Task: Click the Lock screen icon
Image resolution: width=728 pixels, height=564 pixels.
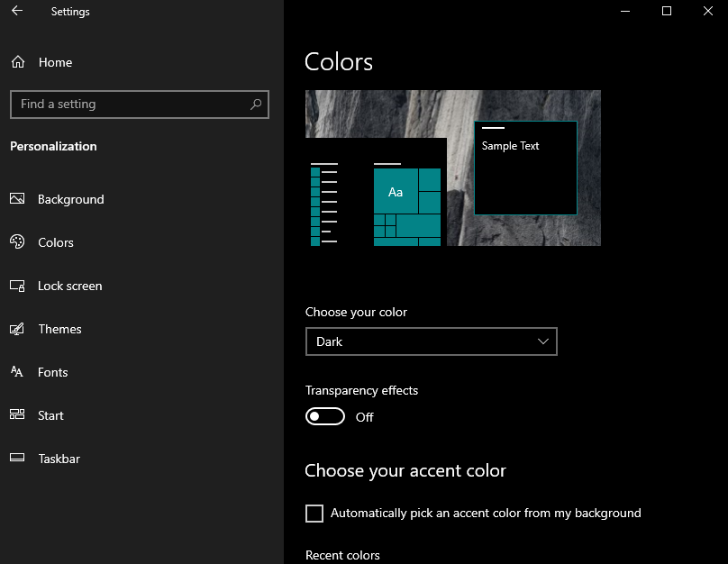Action: point(17,286)
